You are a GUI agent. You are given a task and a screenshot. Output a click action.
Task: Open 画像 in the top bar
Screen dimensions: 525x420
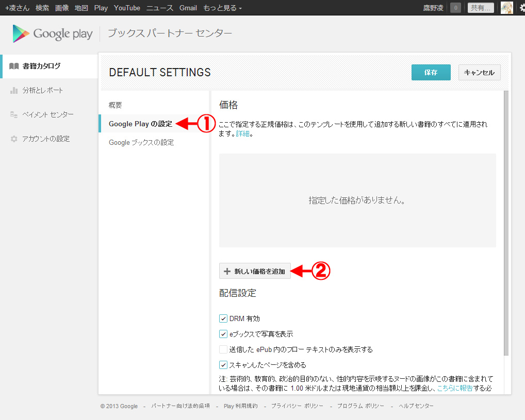pos(62,8)
